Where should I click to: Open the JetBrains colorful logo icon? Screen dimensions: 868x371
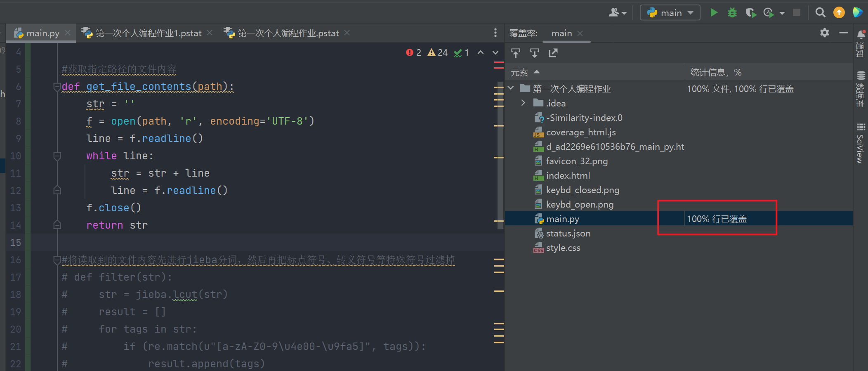click(857, 13)
